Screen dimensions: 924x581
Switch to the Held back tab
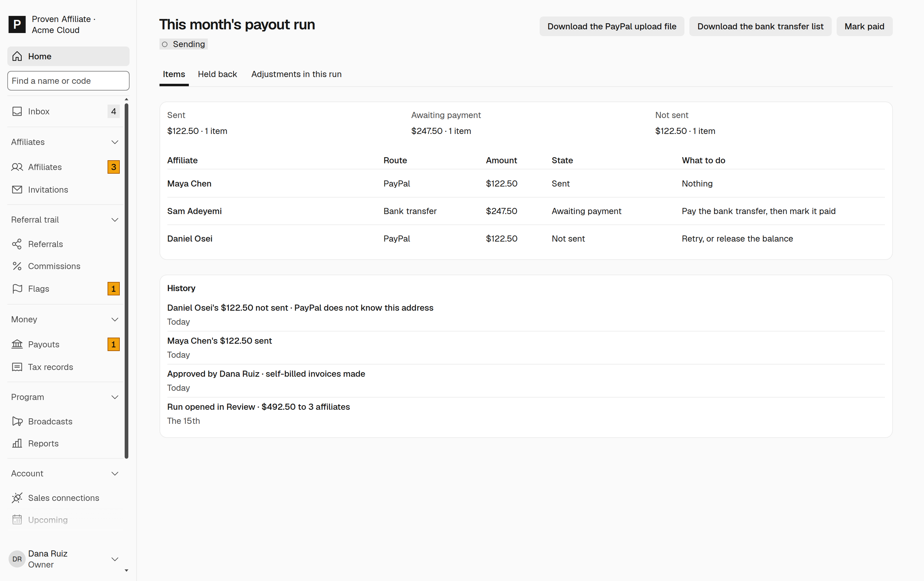217,74
